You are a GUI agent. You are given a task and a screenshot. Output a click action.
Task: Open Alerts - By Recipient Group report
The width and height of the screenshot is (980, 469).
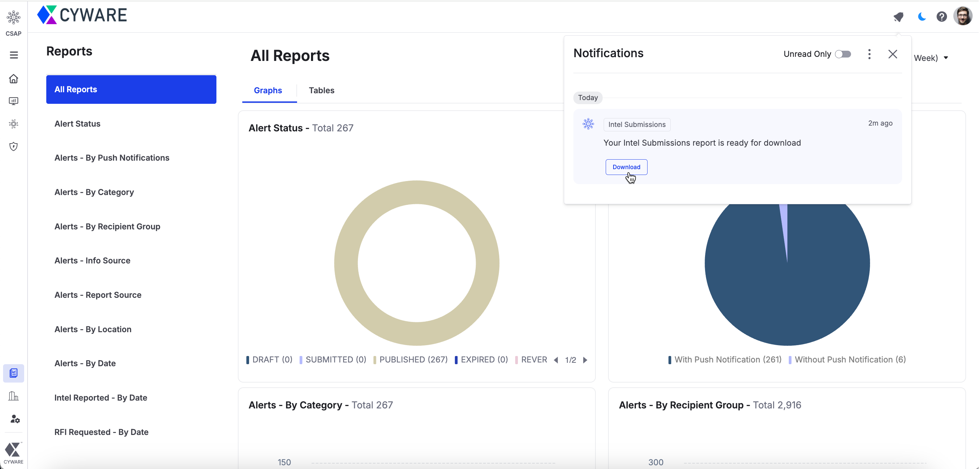[x=107, y=227]
